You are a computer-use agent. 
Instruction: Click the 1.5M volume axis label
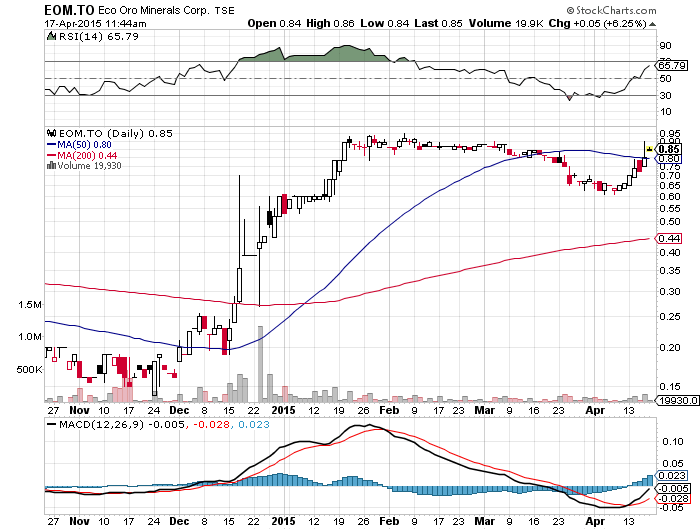[x=29, y=305]
